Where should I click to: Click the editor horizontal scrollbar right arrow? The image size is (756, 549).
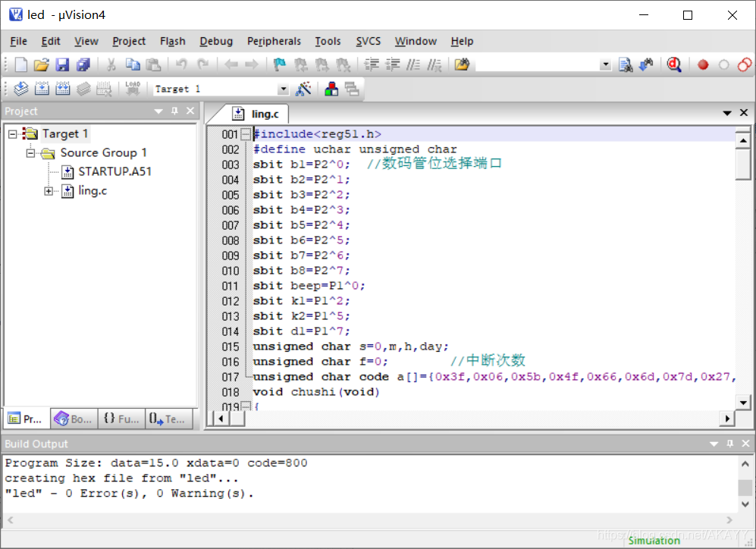pyautogui.click(x=727, y=419)
